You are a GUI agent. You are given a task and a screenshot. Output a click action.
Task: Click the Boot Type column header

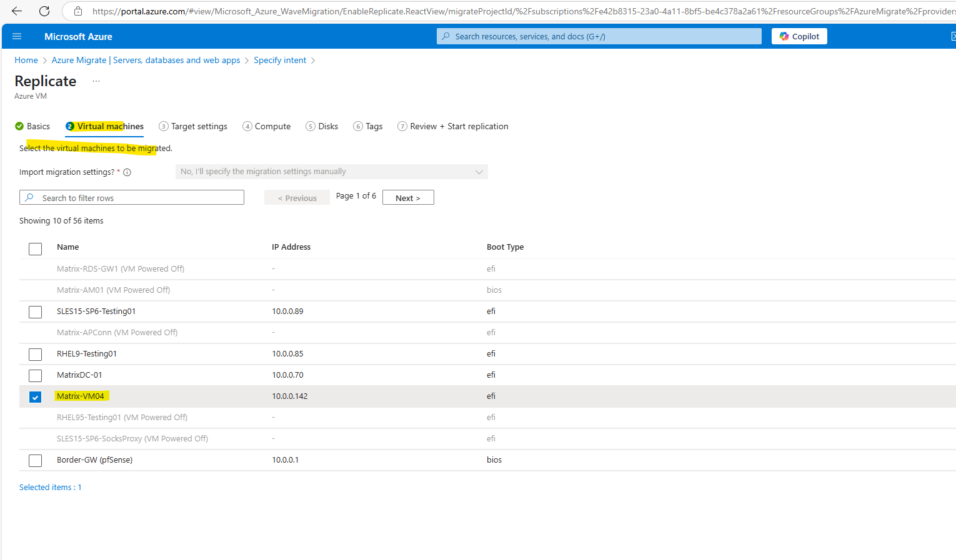(x=505, y=247)
